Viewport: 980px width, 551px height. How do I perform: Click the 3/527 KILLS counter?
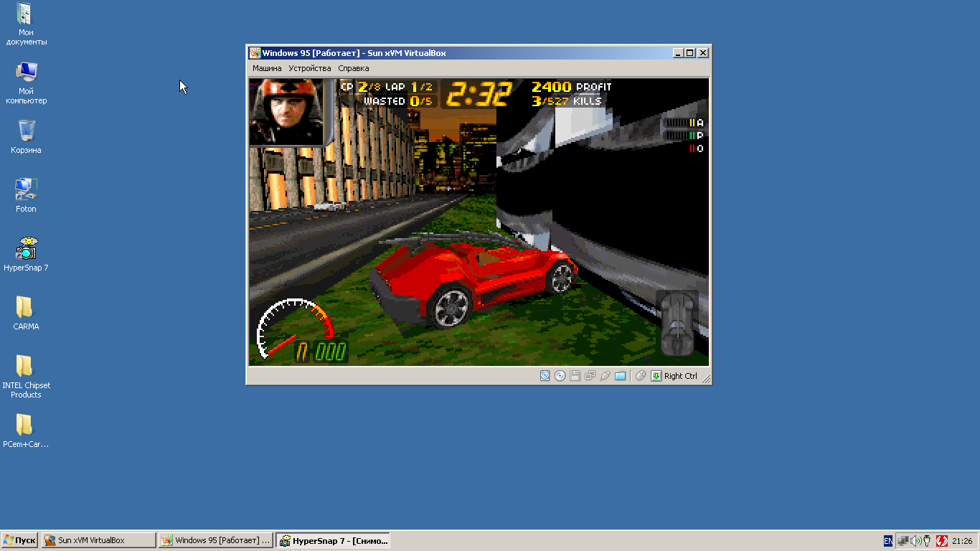tap(567, 101)
